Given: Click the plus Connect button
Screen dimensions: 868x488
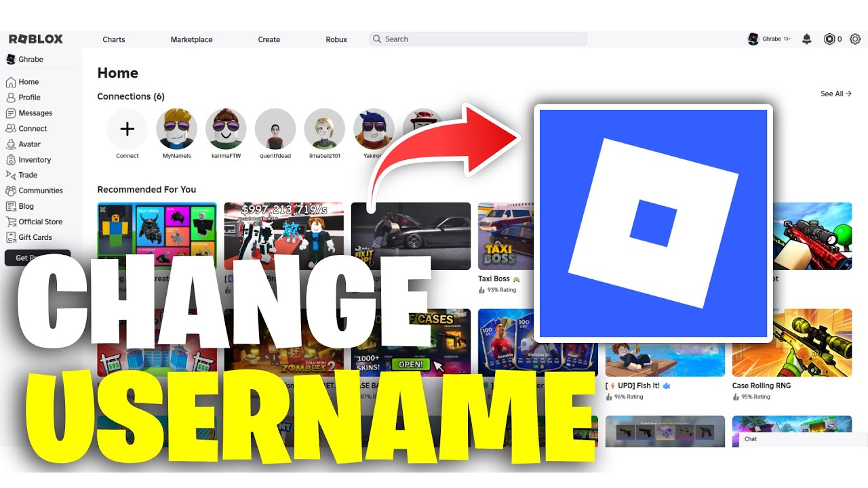Looking at the screenshot, I should coord(127,129).
